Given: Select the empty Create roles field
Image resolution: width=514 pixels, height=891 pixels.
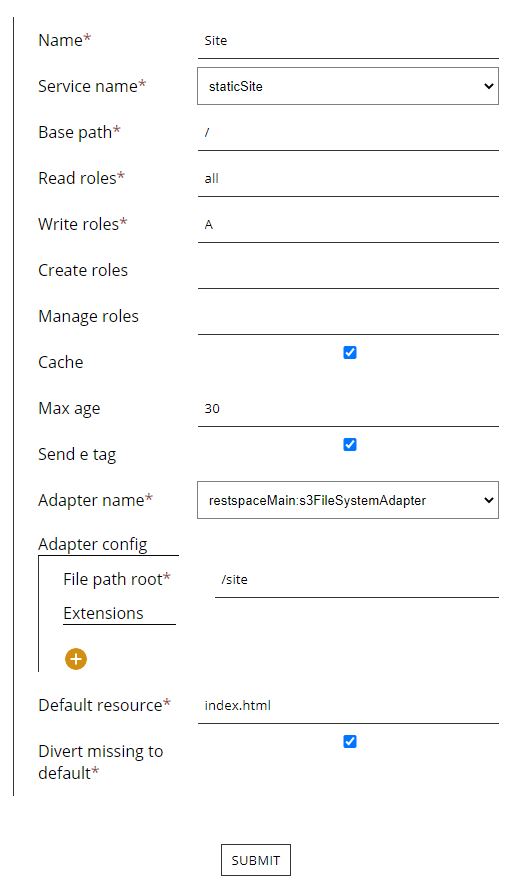Looking at the screenshot, I should (x=348, y=270).
